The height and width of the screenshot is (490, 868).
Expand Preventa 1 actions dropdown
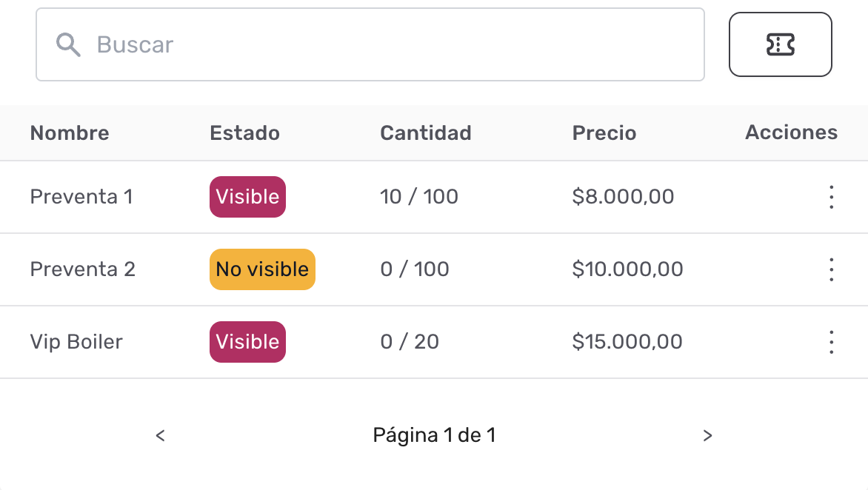point(831,197)
